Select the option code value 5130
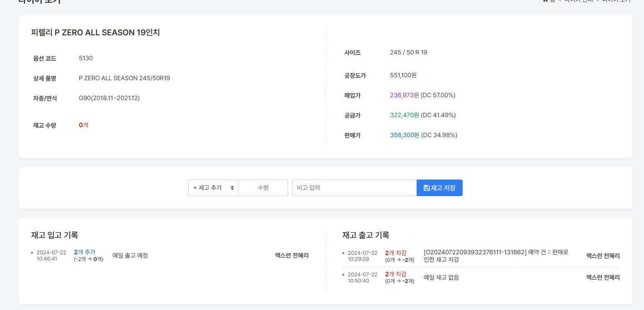 (86, 58)
